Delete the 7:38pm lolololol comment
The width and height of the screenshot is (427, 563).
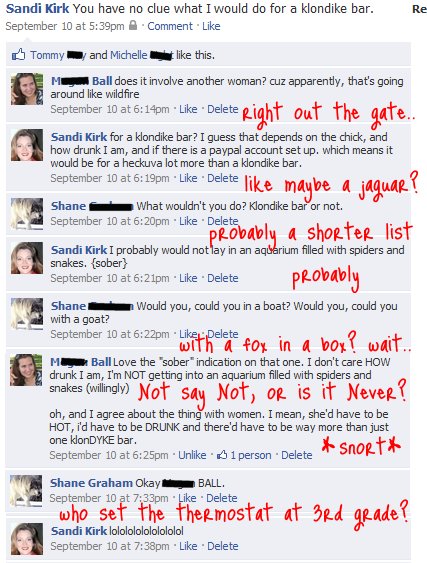pos(223,546)
